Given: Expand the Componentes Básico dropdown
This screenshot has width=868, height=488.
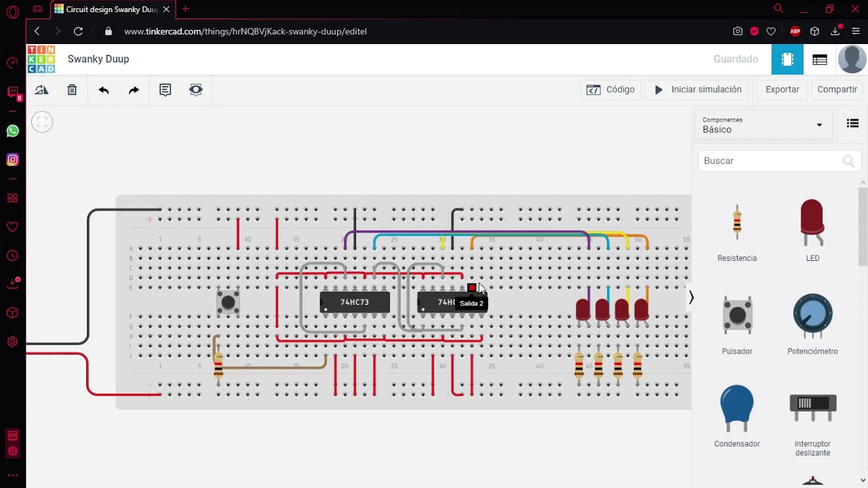Looking at the screenshot, I should [763, 125].
